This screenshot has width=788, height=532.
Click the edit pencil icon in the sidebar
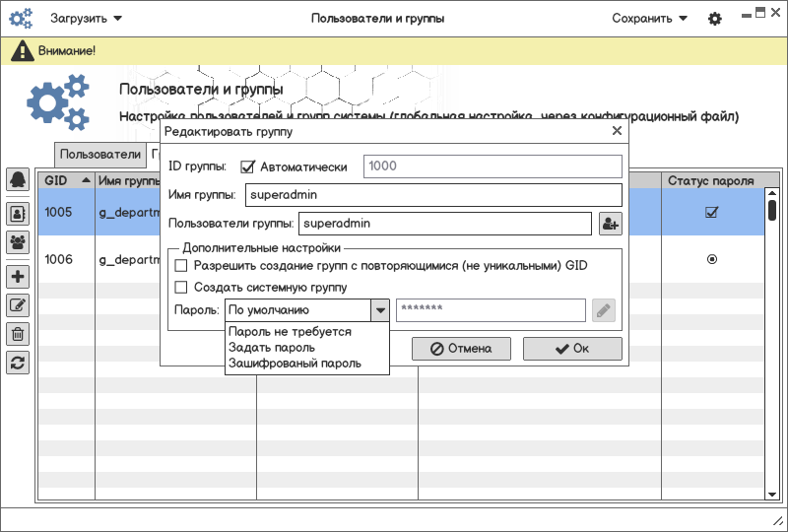pos(18,305)
